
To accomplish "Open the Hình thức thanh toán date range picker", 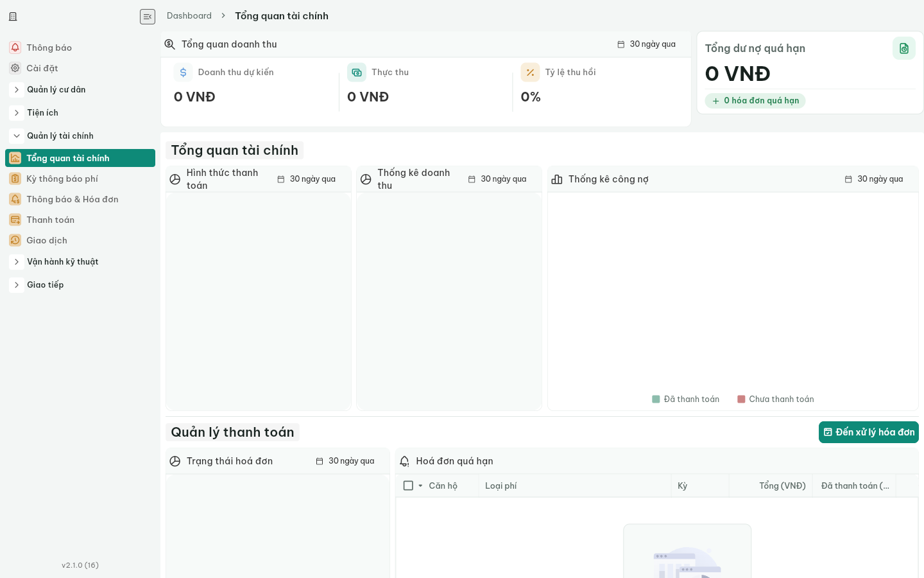I will [x=307, y=179].
